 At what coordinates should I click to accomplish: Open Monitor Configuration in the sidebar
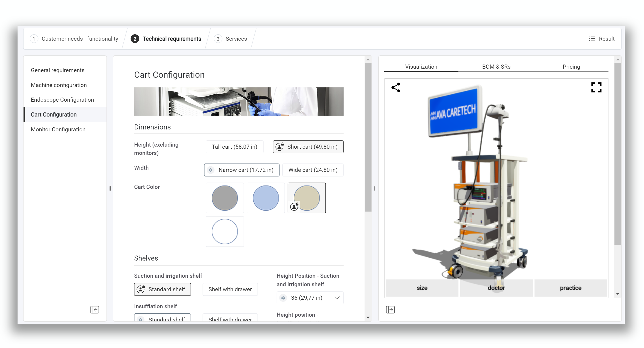click(58, 129)
